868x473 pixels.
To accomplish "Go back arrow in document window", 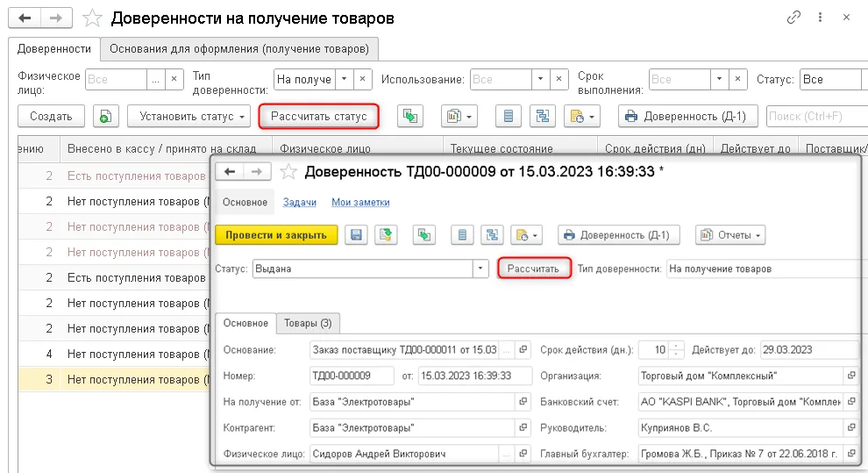I will 229,172.
